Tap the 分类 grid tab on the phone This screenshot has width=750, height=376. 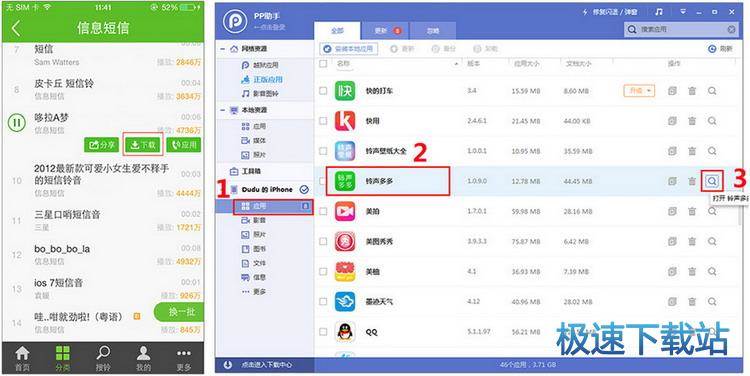62,358
